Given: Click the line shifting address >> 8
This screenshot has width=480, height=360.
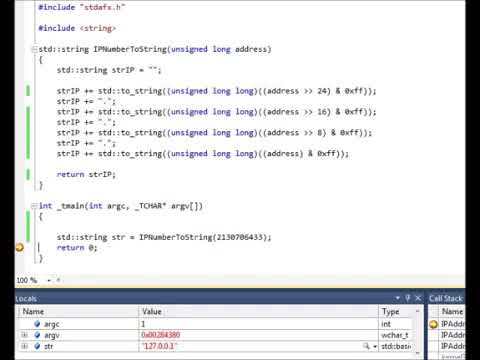Looking at the screenshot, I should (x=214, y=133).
